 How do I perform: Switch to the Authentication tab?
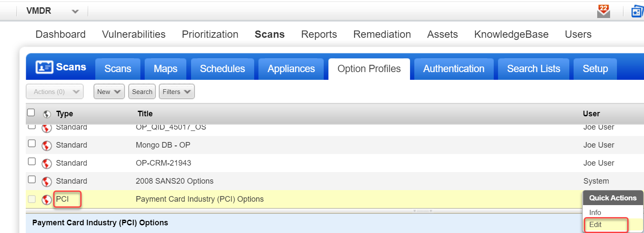[453, 69]
